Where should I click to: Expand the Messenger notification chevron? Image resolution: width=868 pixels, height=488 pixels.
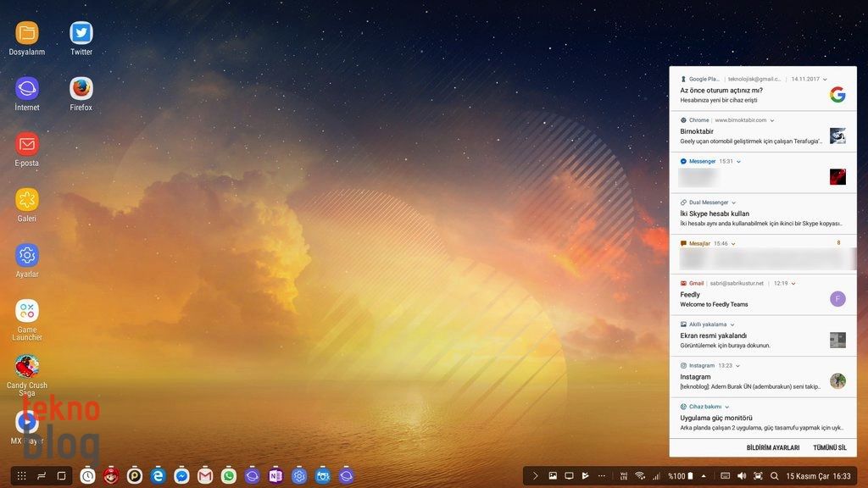[x=739, y=161]
